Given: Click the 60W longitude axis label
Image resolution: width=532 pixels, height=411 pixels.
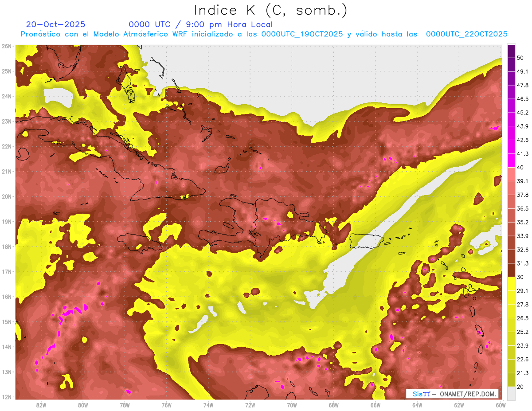Looking at the screenshot, I should [x=501, y=405].
